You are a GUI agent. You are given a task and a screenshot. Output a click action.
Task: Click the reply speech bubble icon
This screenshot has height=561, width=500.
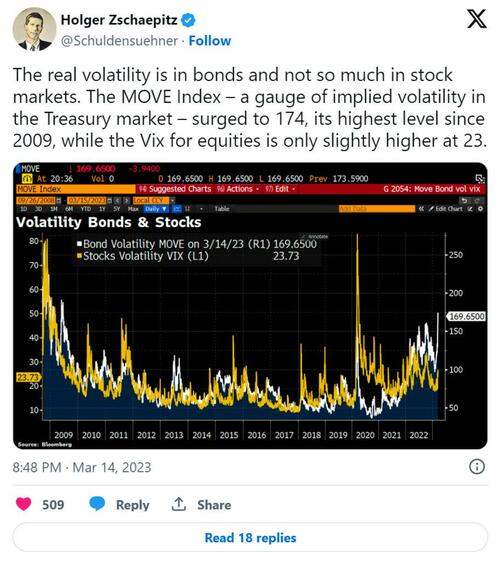97,504
